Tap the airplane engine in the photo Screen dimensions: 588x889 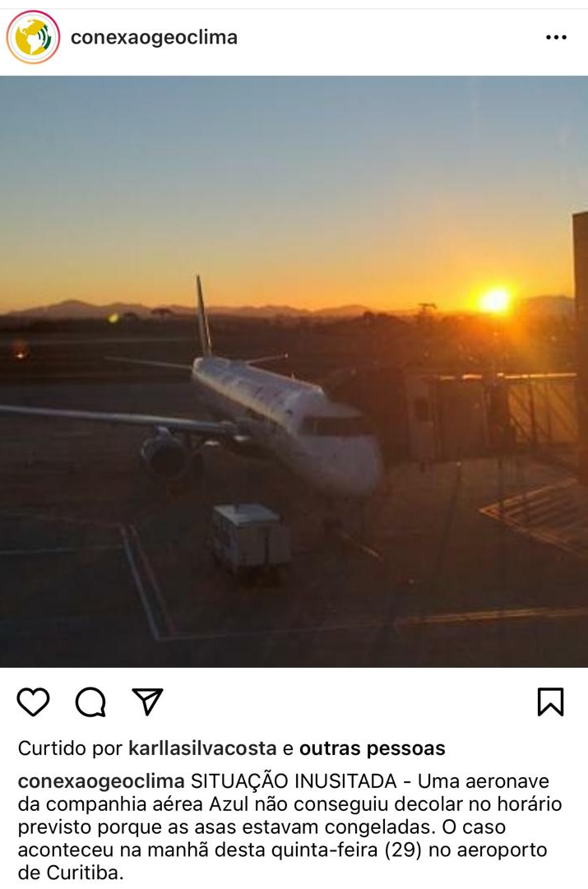click(x=165, y=454)
